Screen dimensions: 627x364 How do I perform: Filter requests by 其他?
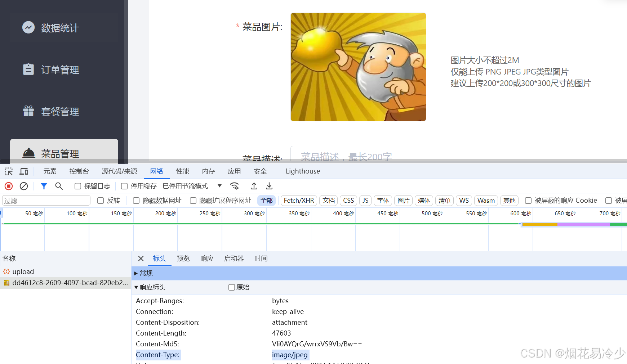click(x=510, y=201)
